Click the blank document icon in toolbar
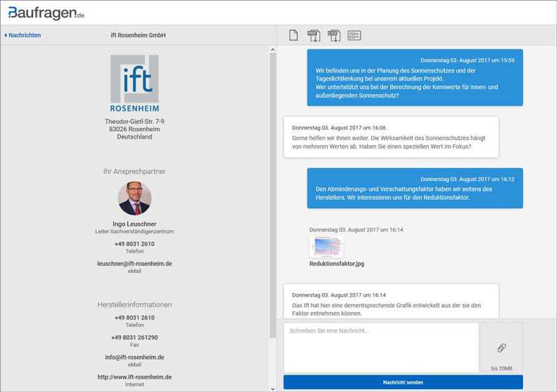This screenshot has height=392, width=557. point(293,35)
